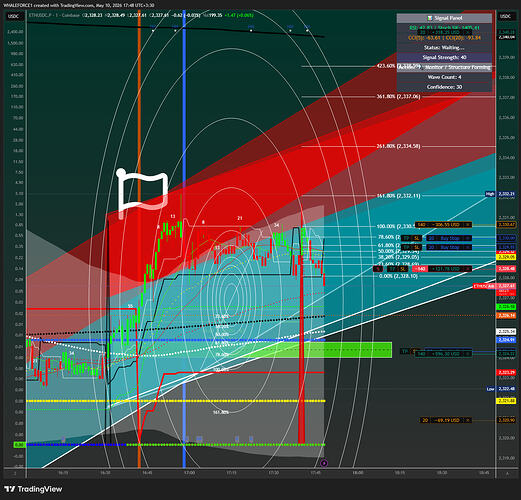Open the right USDC currency selector
The image size is (521, 500).
click(x=506, y=16)
